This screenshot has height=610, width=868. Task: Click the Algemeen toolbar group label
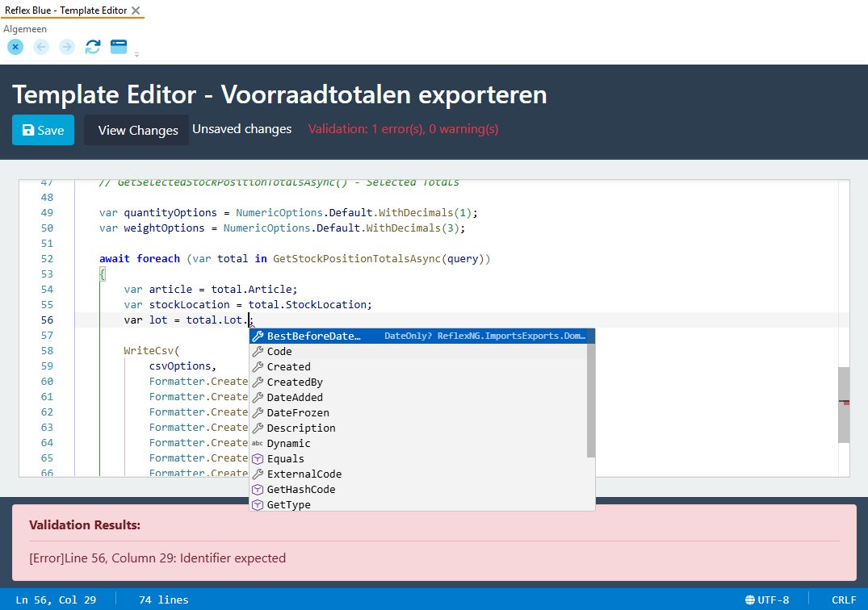coord(25,29)
